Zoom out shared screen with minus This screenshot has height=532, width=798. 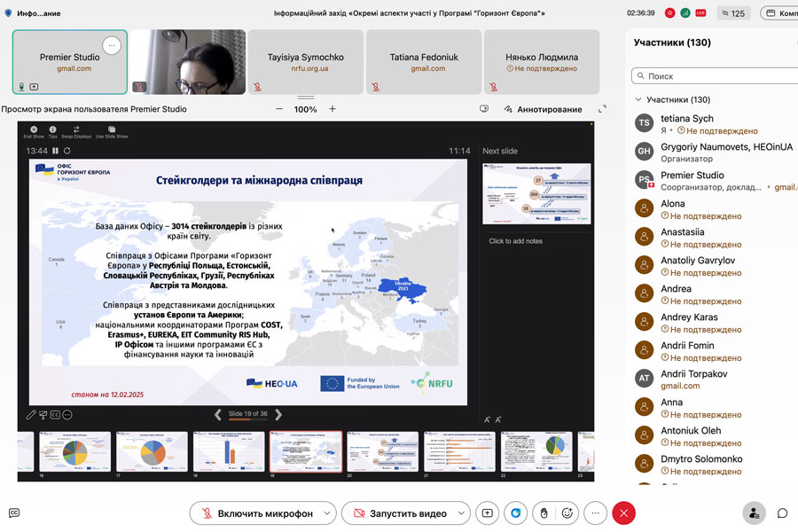(279, 109)
